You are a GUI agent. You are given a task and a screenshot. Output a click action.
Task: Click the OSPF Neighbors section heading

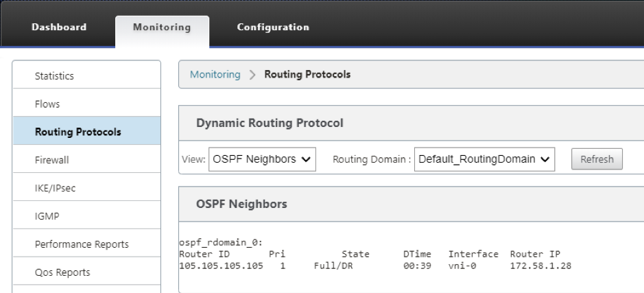241,204
